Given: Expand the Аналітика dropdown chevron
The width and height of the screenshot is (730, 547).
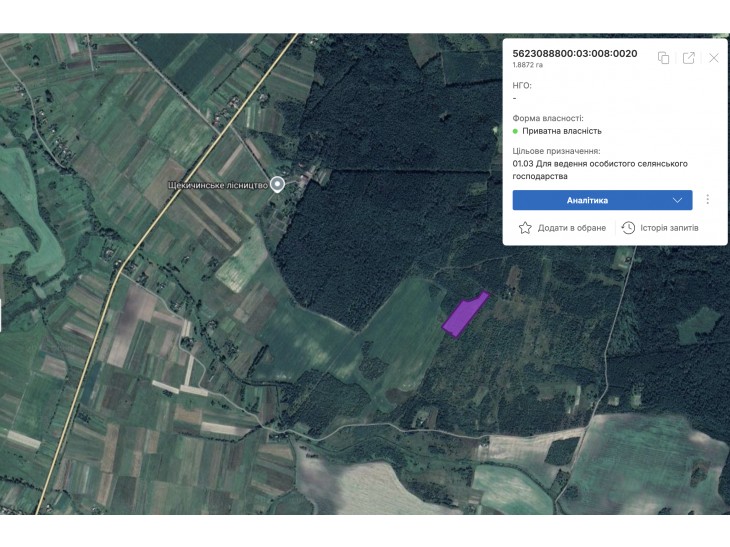Looking at the screenshot, I should 677,200.
